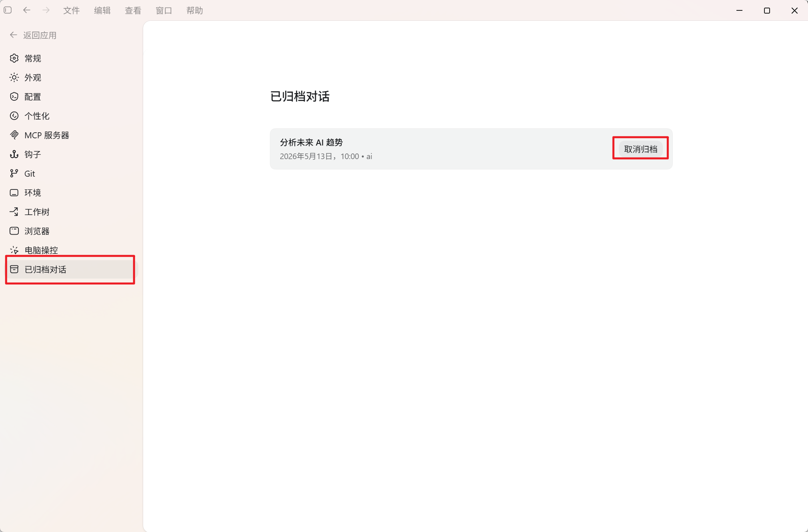Click the 环境 icon

(x=14, y=193)
